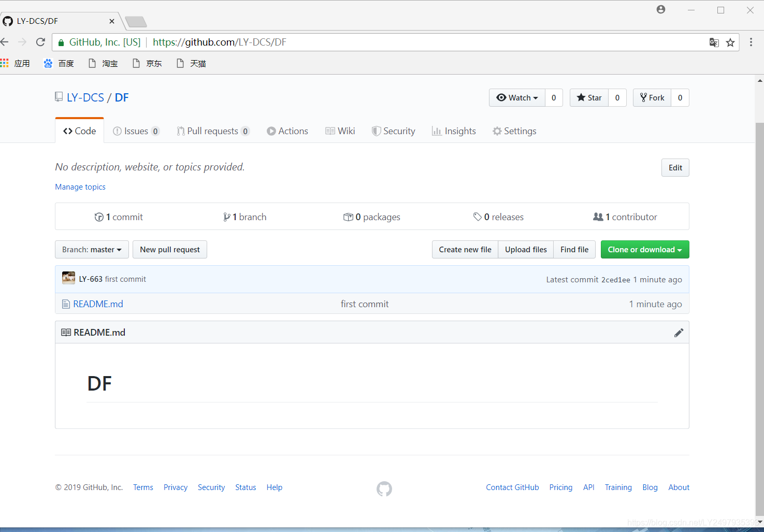
Task: View the 1 branch list
Action: [244, 217]
